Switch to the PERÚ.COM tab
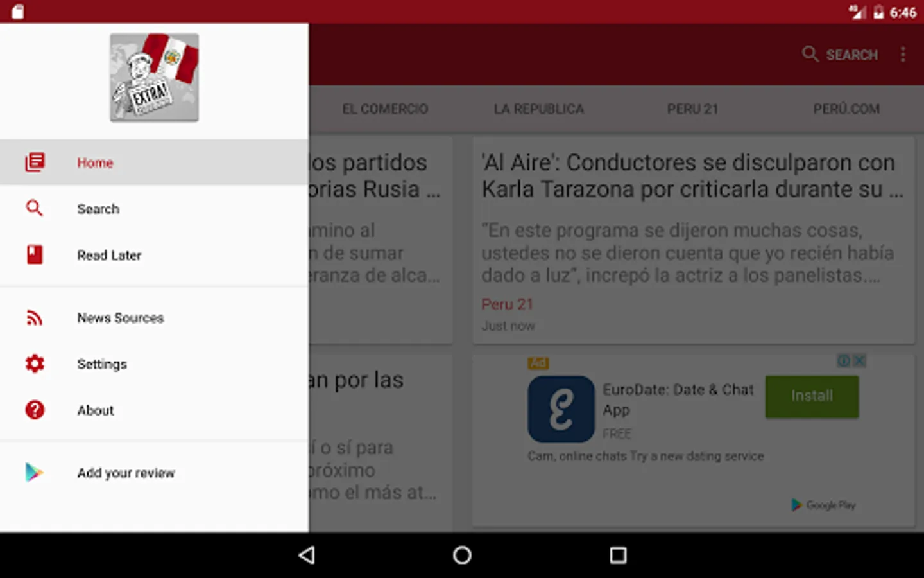Screen dimensions: 924x578 [x=846, y=109]
